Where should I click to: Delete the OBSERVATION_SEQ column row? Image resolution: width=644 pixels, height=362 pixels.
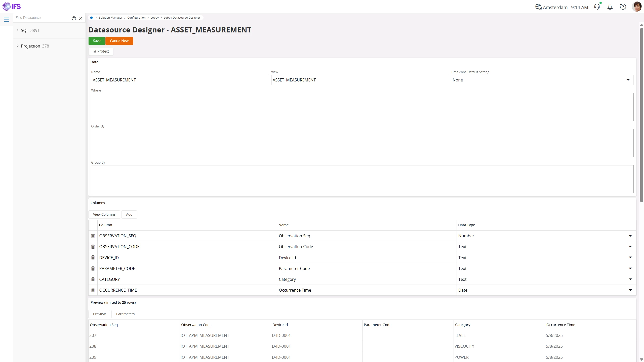[93, 236]
